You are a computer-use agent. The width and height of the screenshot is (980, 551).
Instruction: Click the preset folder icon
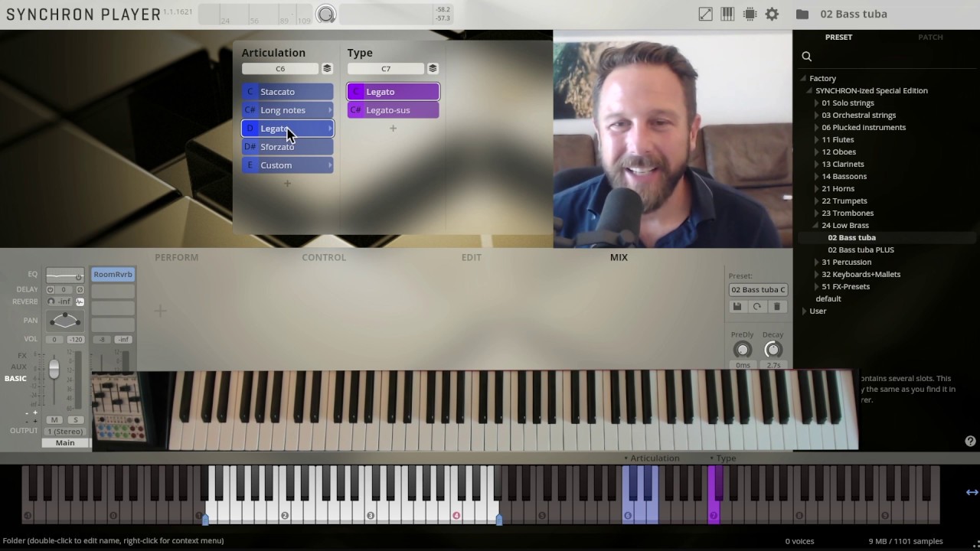pos(802,14)
